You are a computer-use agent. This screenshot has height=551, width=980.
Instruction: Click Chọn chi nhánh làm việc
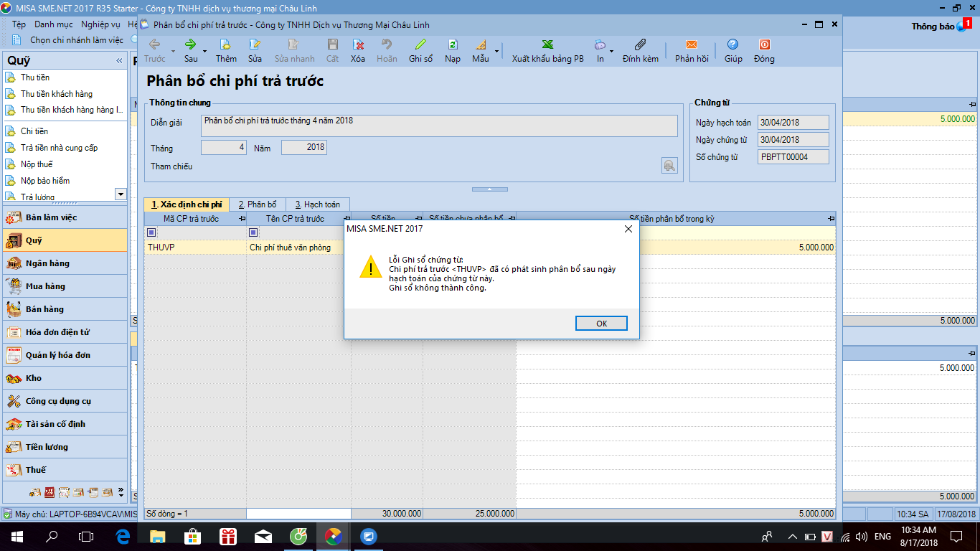77,40
